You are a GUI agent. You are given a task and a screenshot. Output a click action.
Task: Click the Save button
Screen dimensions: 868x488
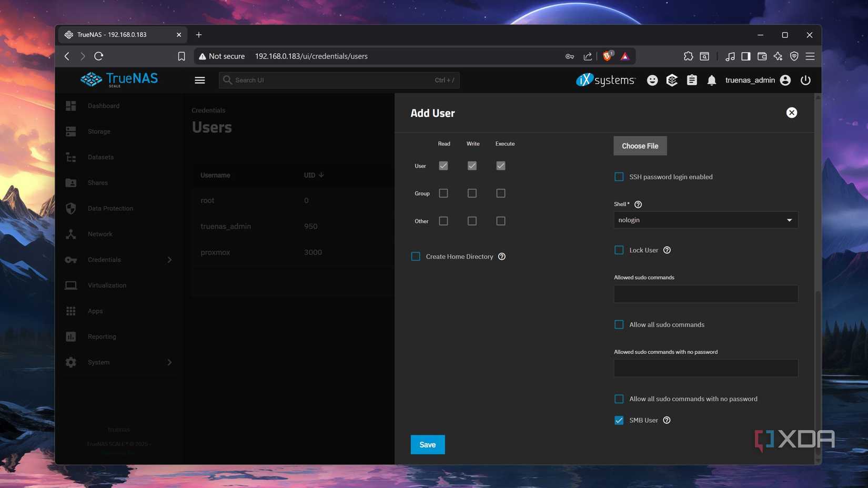pyautogui.click(x=427, y=444)
